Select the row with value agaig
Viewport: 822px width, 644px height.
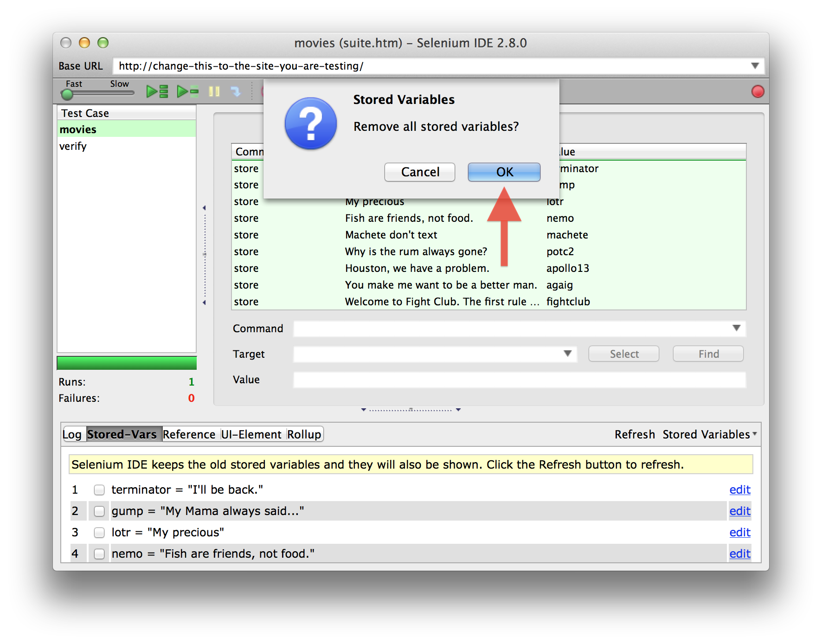pyautogui.click(x=489, y=285)
